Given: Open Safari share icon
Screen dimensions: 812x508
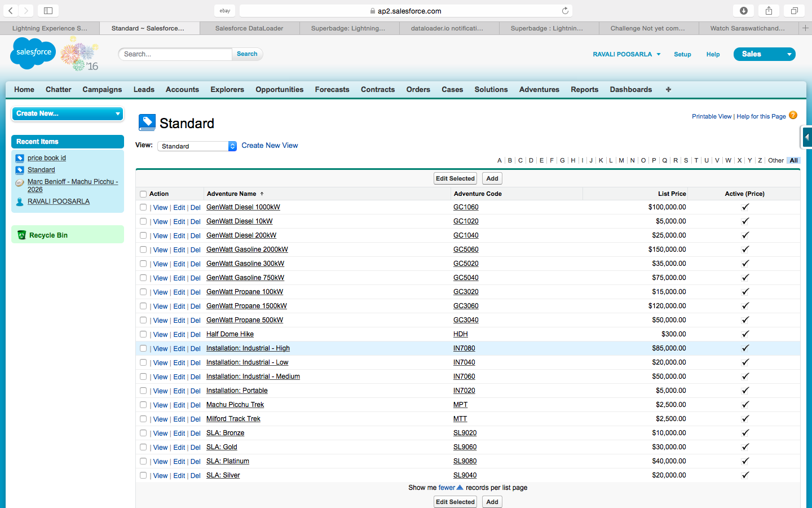Looking at the screenshot, I should (769, 11).
